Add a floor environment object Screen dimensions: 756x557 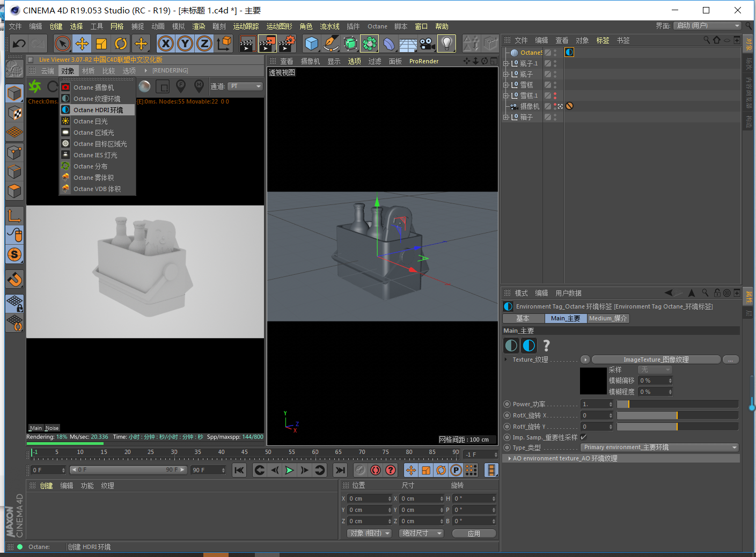(x=408, y=43)
